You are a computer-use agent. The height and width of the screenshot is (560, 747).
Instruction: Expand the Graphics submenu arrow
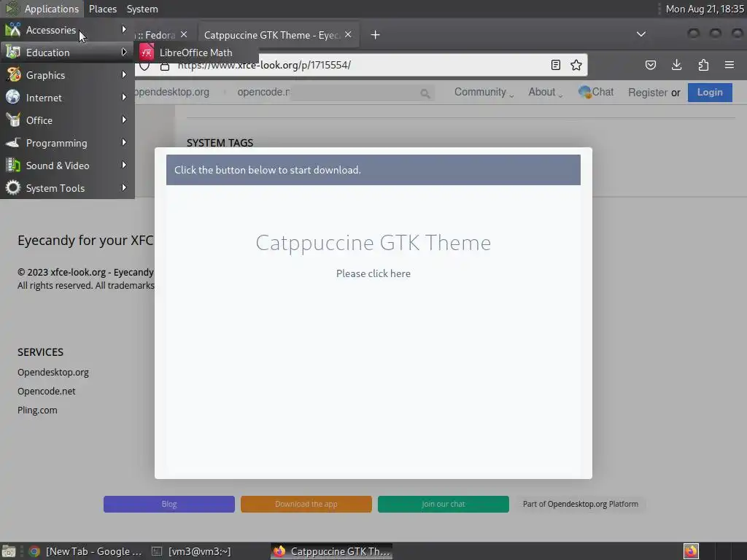coord(124,75)
